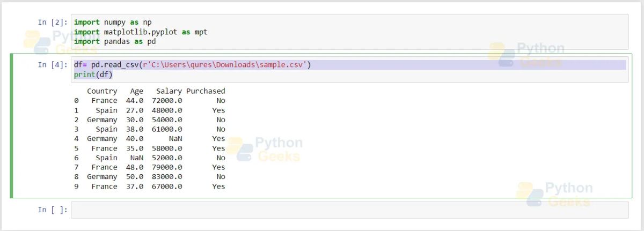This screenshot has height=231, width=644.
Task: Click the Country column header in output
Action: (102, 91)
